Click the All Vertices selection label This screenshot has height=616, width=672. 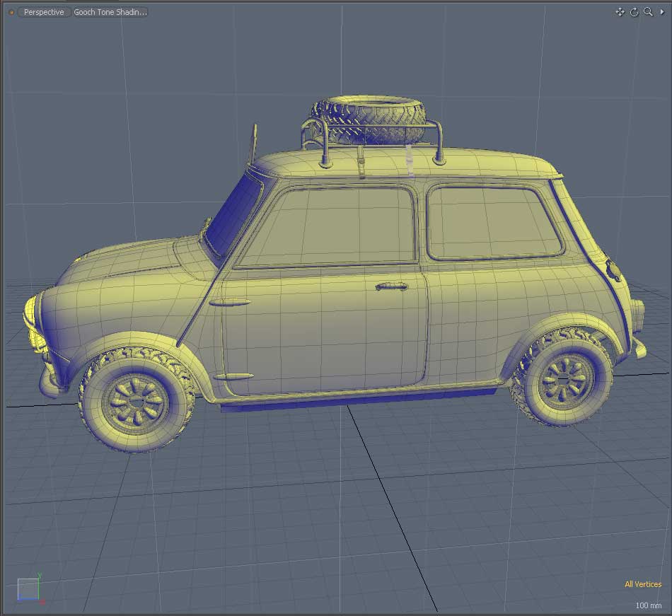(x=642, y=584)
